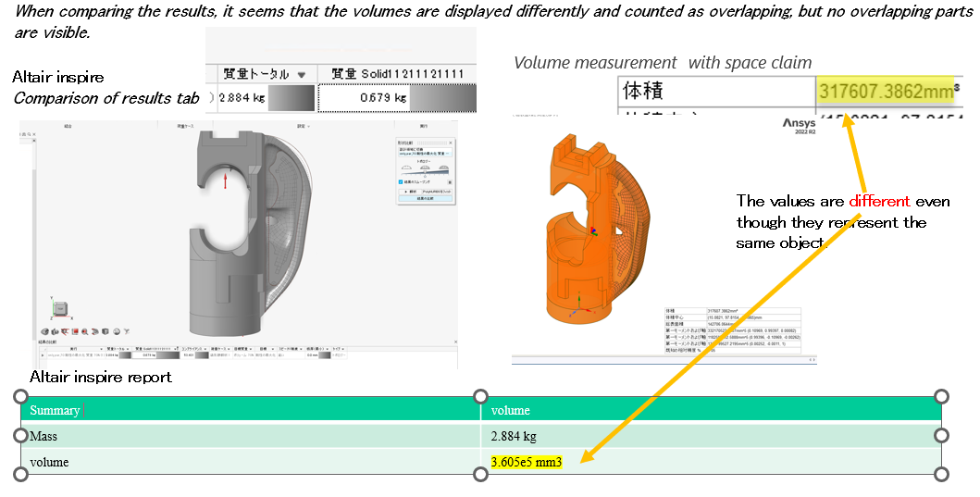Click the gradient bar next to 0.679 kg

(x=443, y=98)
